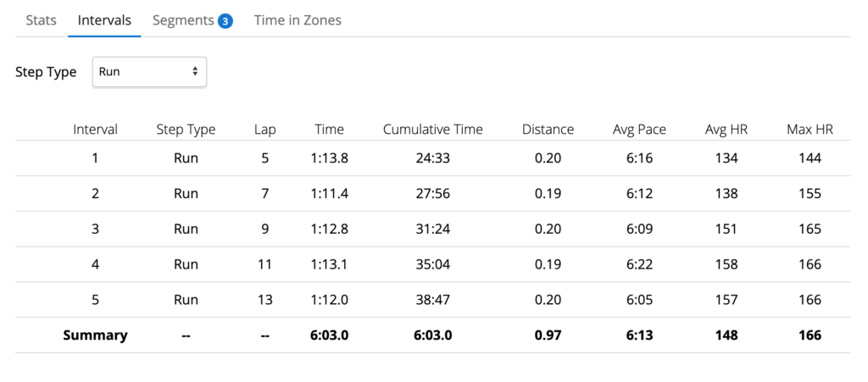The width and height of the screenshot is (868, 382).
Task: Click the Avg Pace column header
Action: tap(639, 130)
